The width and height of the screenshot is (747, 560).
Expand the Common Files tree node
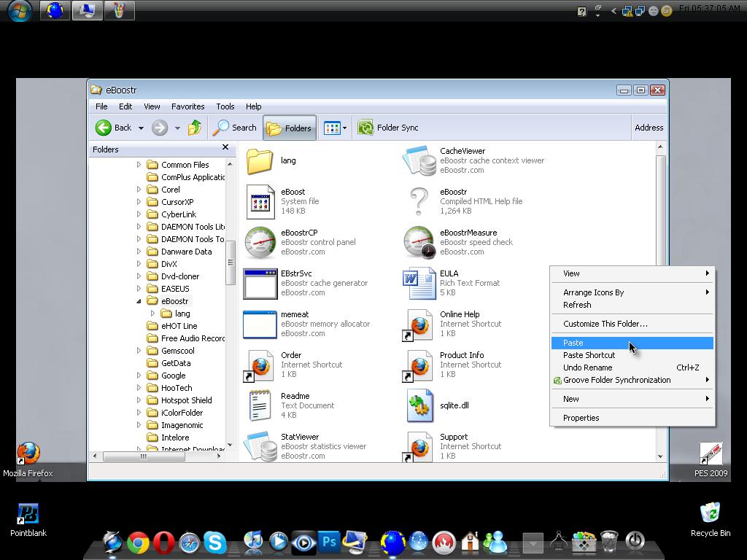139,165
